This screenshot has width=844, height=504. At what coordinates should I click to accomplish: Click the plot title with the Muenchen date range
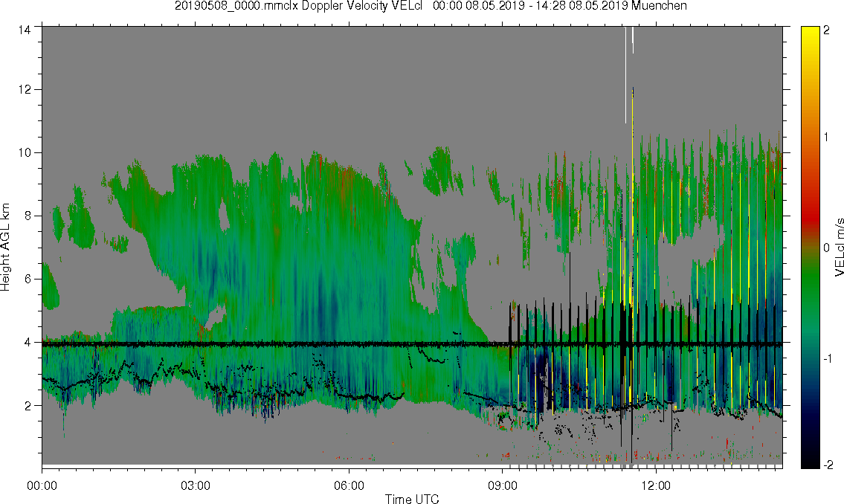[x=431, y=6]
